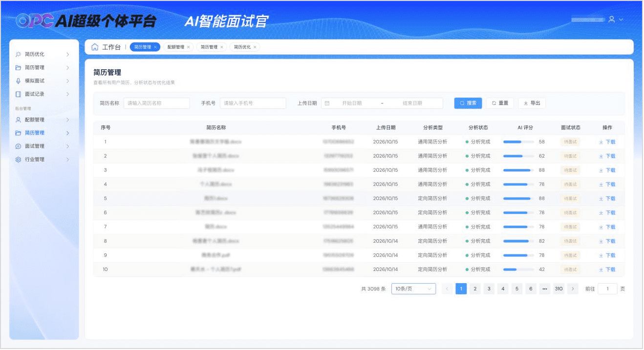Click the pagination ellipsis button
Viewport: 644px width, 350px height.
coord(545,288)
